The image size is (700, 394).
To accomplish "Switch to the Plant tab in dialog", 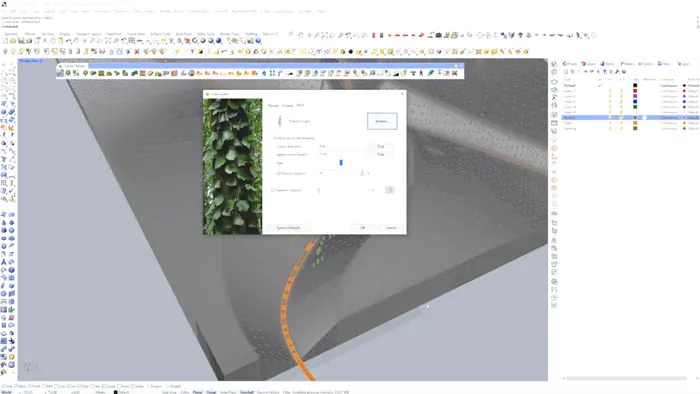I will pos(300,105).
